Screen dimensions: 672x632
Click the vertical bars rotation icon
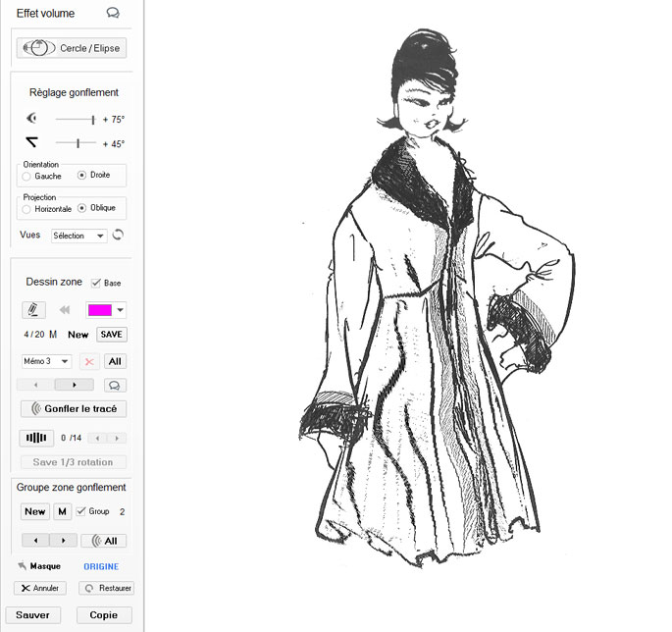pos(36,438)
